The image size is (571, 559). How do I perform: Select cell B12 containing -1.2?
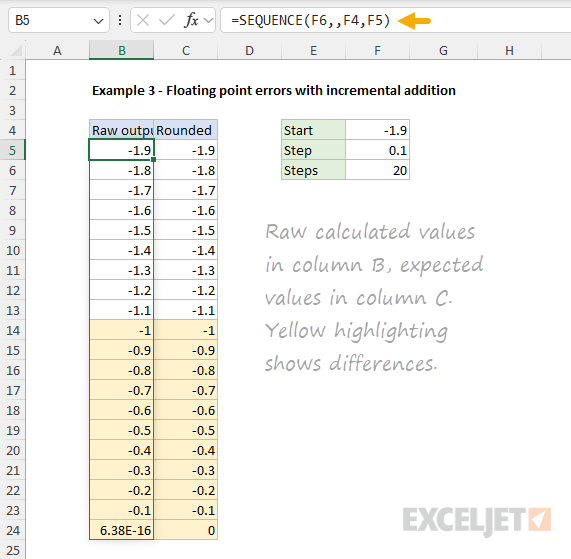click(122, 290)
